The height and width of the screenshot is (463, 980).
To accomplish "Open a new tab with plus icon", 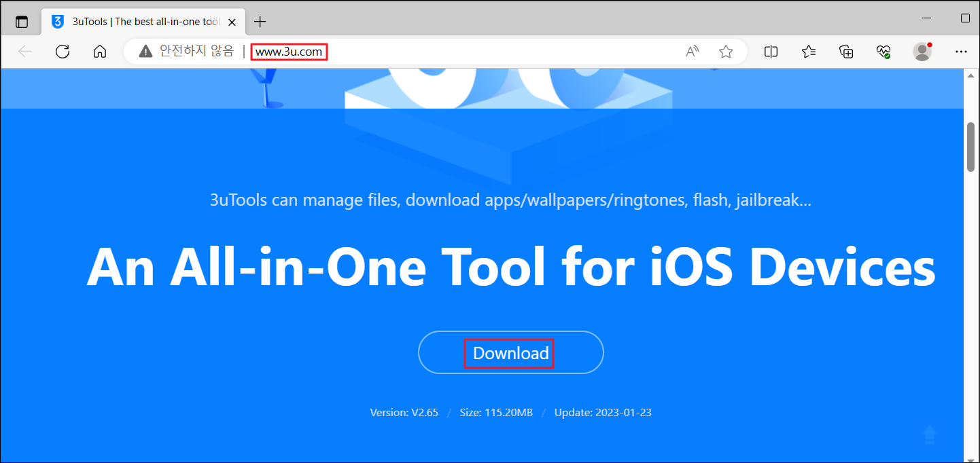I will [x=260, y=22].
